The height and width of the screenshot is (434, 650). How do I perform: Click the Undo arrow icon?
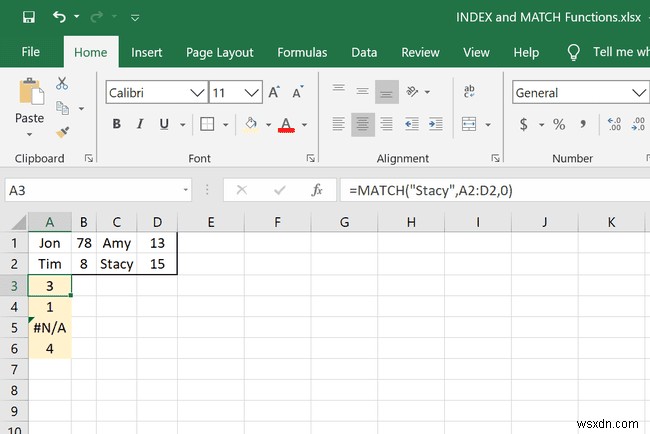click(x=59, y=17)
